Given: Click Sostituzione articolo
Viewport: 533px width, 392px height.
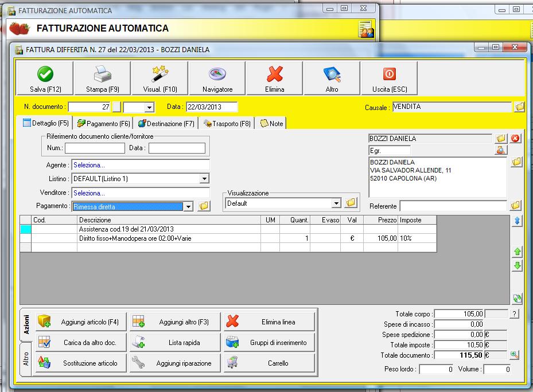Looking at the screenshot, I should [81, 363].
